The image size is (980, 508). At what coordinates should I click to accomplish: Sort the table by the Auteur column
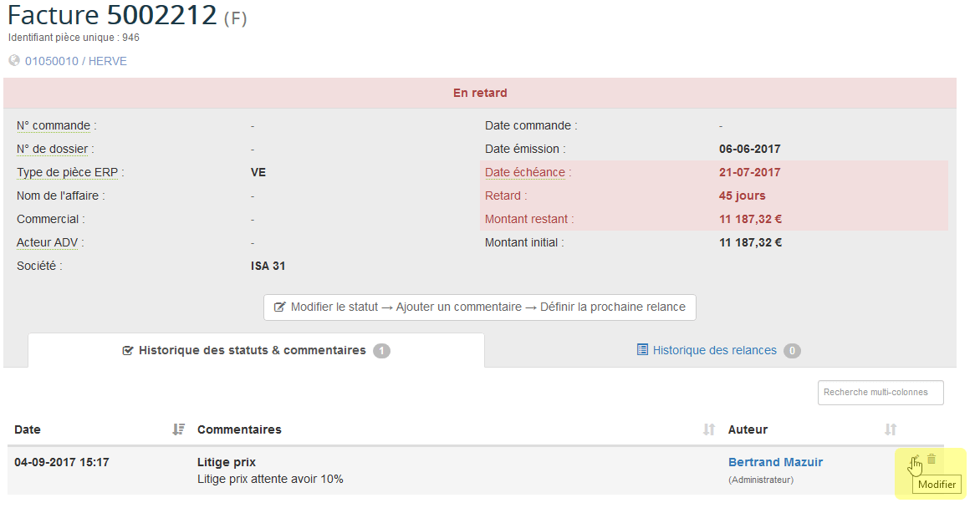click(x=890, y=429)
